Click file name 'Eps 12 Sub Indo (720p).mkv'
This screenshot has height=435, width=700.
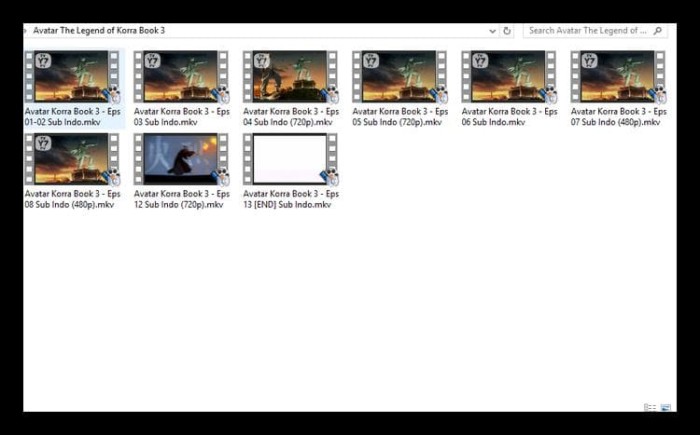(182, 199)
